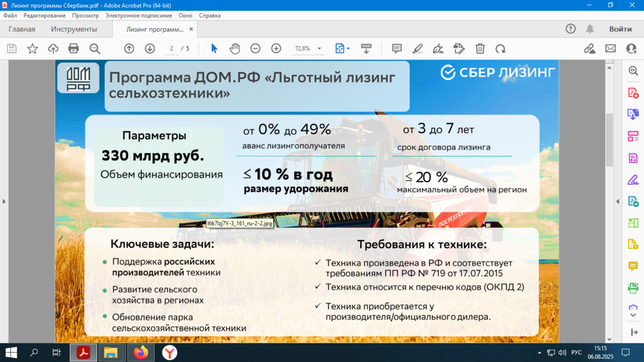Open the Файл menu

click(x=10, y=16)
